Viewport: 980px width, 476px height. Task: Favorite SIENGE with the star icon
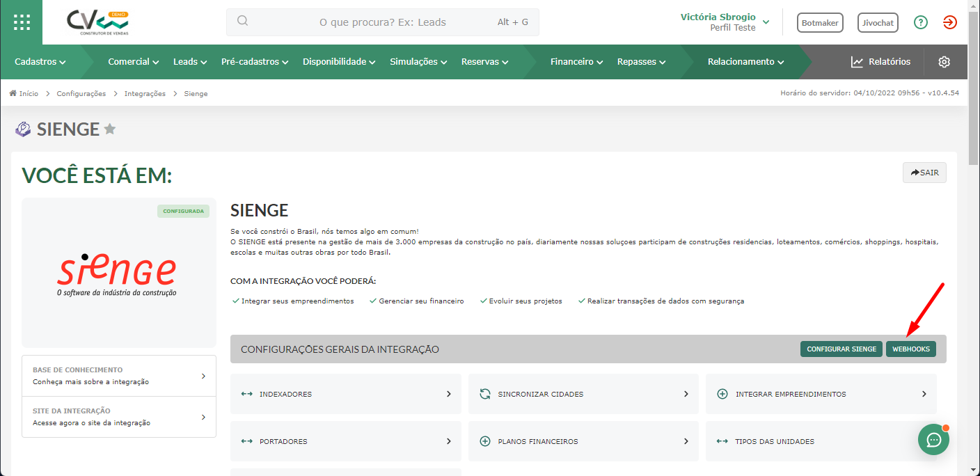tap(110, 129)
